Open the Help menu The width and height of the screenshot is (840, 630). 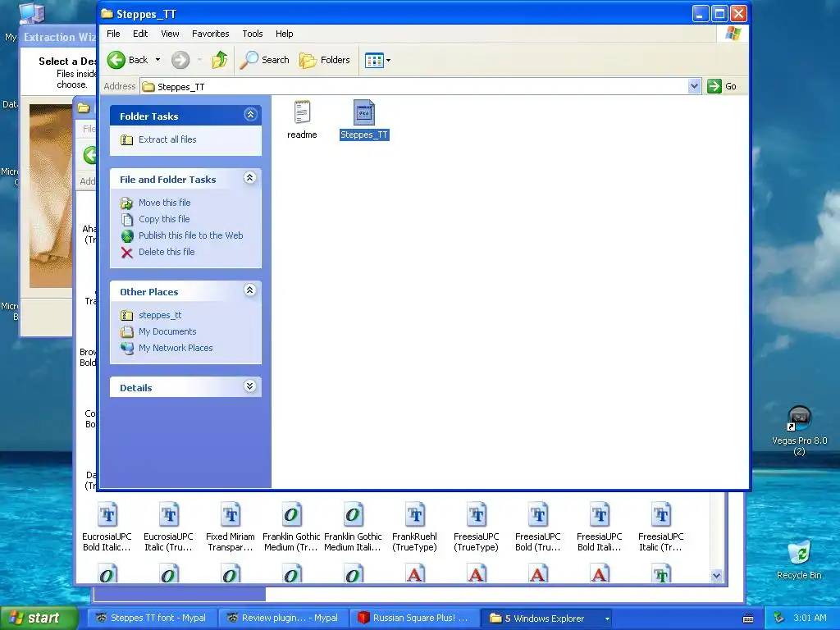coord(285,33)
